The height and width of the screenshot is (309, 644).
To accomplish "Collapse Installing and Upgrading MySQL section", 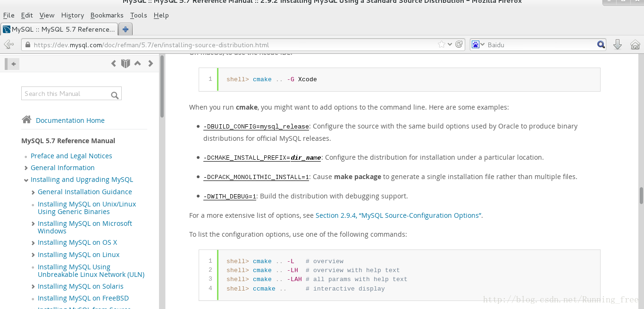I will point(26,180).
